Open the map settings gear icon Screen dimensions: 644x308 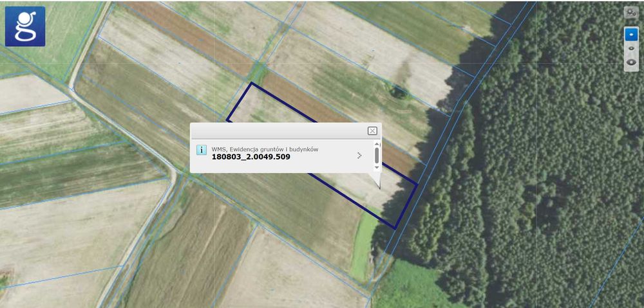click(631, 12)
